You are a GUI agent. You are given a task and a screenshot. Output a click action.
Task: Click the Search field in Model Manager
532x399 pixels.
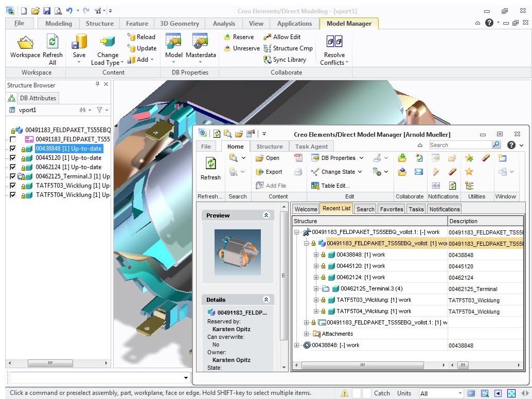(460, 145)
